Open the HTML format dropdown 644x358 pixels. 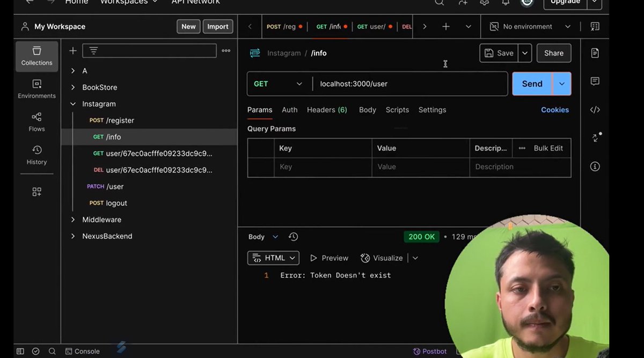[273, 258]
